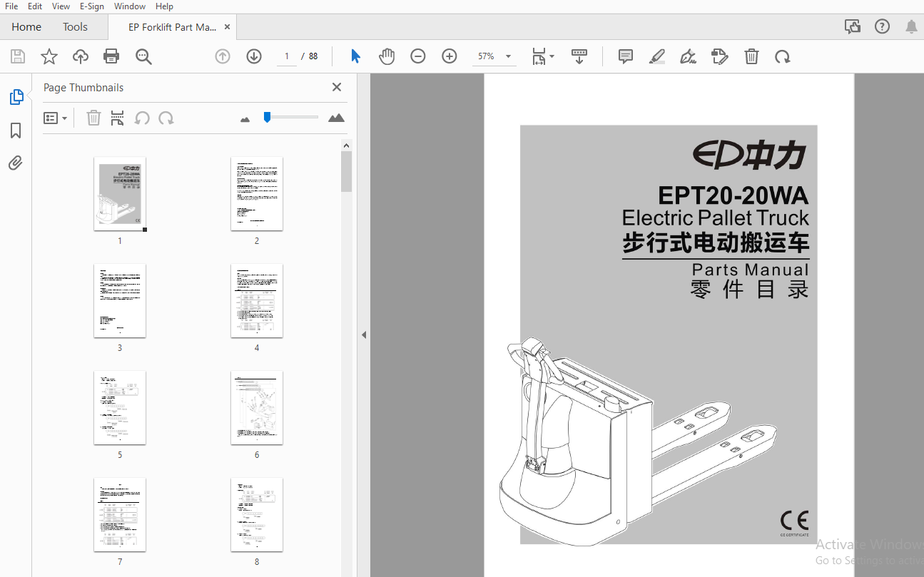Screen dimensions: 924x577
Task: Switch to the Tools tab
Action: pyautogui.click(x=75, y=27)
